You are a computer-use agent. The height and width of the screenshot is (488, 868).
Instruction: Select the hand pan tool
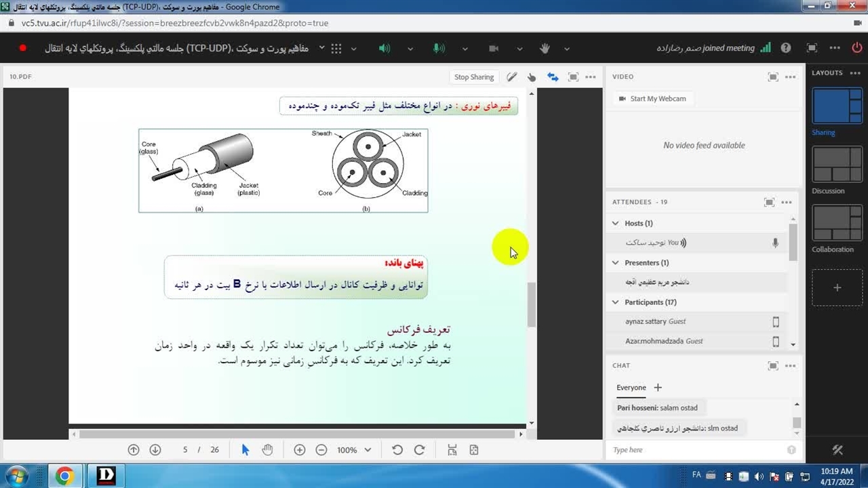tap(267, 450)
